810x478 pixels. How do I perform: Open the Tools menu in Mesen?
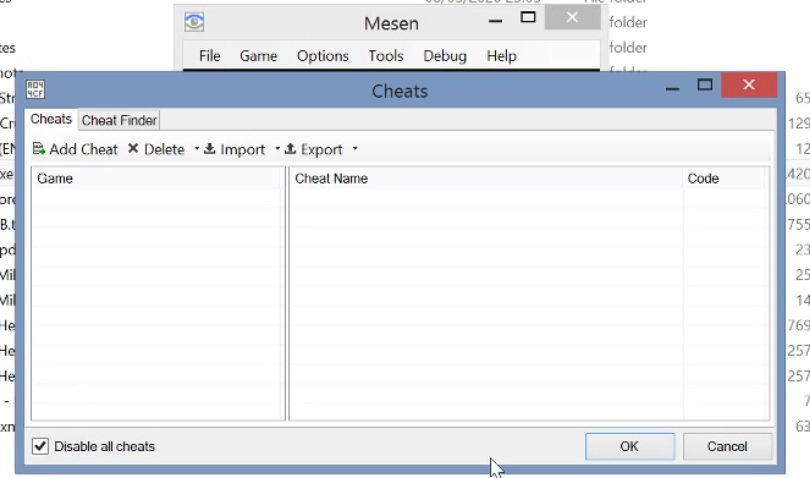tap(385, 56)
